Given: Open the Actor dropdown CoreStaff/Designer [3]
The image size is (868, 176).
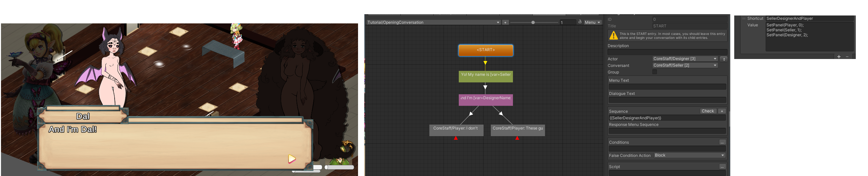Looking at the screenshot, I should [685, 59].
